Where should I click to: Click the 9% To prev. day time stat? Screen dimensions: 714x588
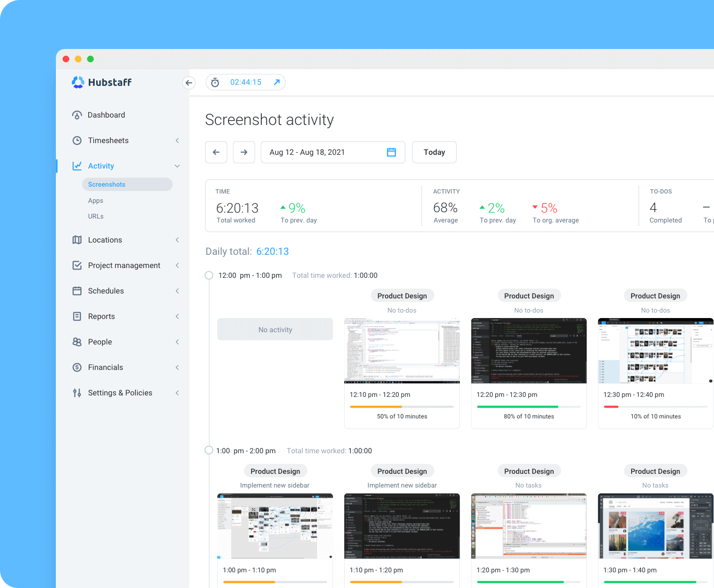(x=299, y=213)
